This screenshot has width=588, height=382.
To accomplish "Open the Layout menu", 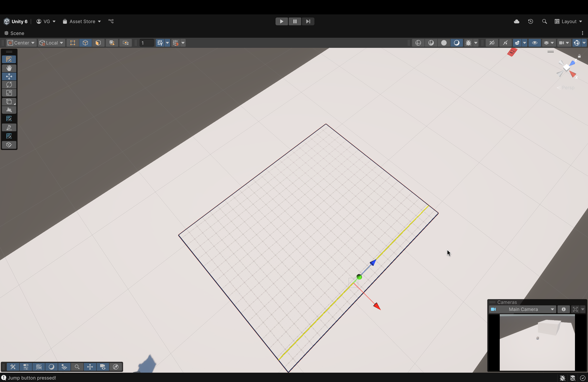I will point(568,22).
